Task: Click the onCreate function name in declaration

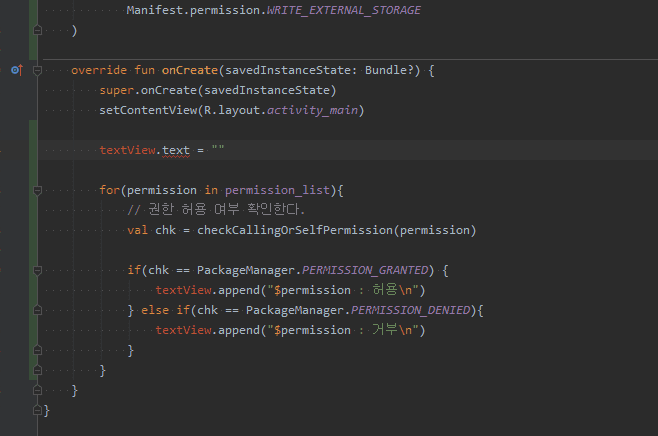Action: click(x=190, y=70)
